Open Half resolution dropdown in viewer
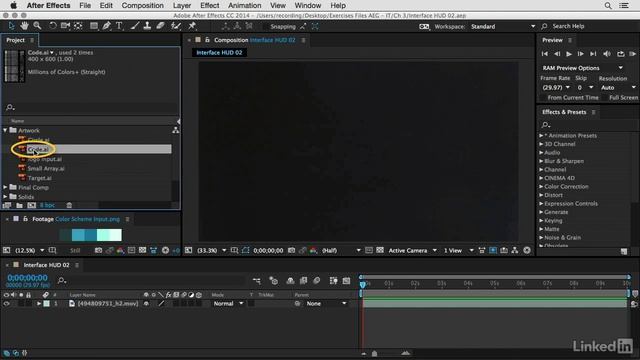The image size is (640, 360). (341, 250)
